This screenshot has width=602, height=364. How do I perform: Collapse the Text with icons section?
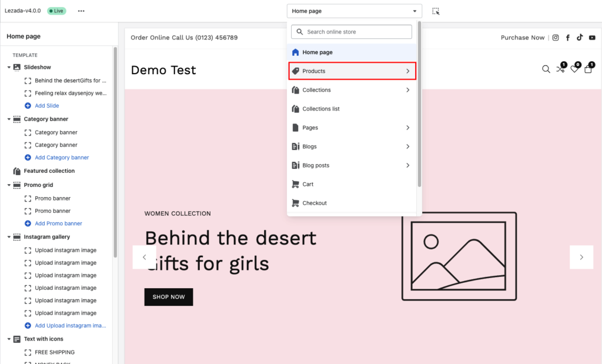(x=9, y=339)
